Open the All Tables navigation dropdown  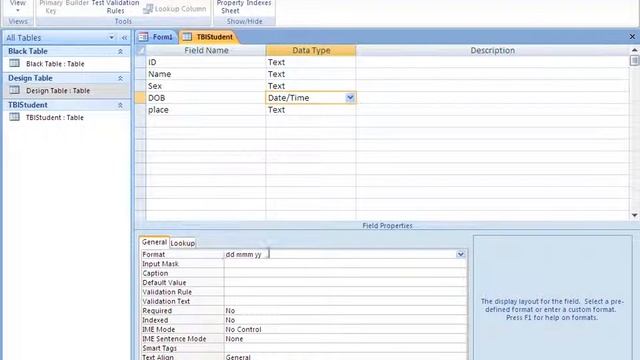click(x=111, y=38)
